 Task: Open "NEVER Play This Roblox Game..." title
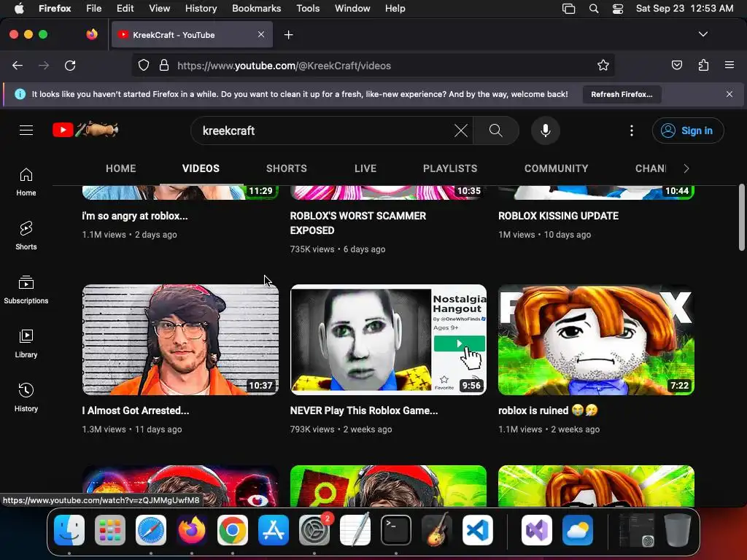coord(364,411)
